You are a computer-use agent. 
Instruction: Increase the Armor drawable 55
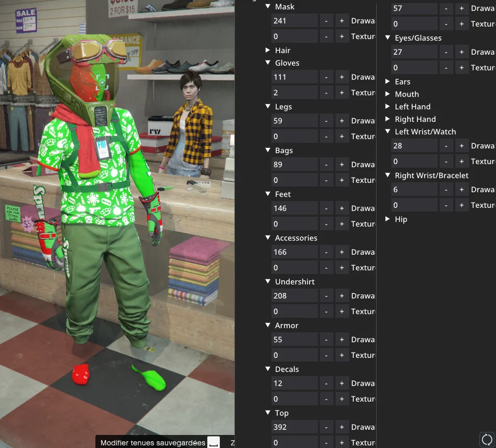[342, 340]
